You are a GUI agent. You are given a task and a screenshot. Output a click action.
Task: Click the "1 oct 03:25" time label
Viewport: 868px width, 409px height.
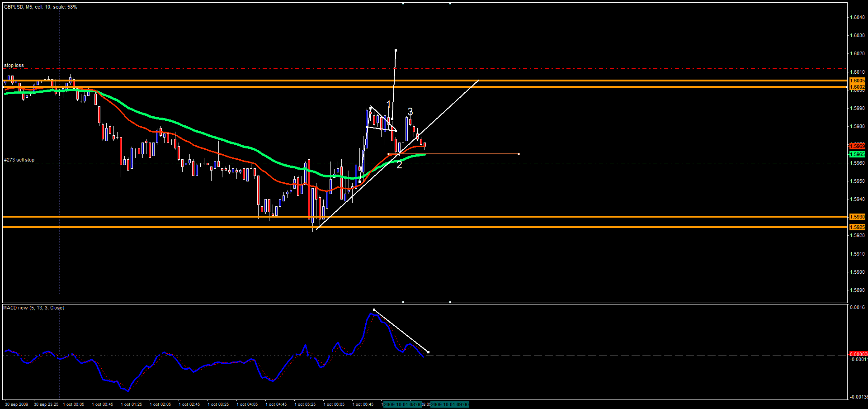[218, 404]
